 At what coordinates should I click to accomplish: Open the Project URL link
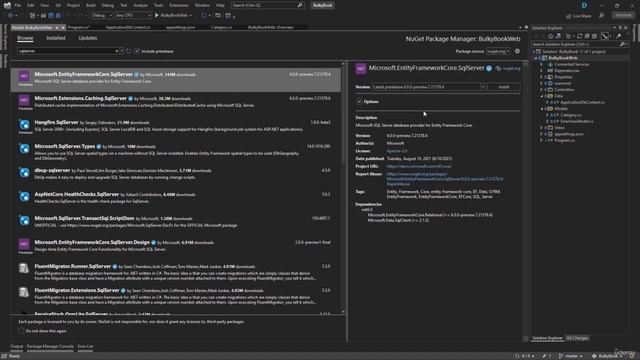point(419,167)
